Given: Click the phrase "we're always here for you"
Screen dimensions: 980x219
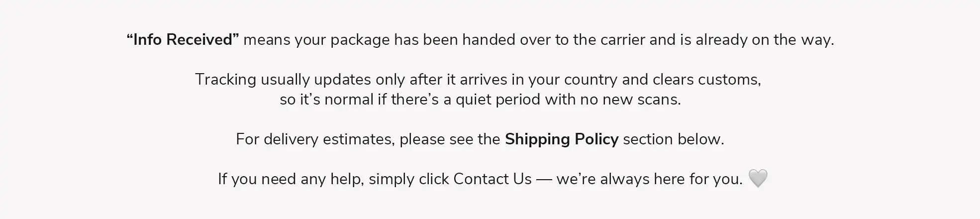Looking at the screenshot, I should [x=649, y=179].
